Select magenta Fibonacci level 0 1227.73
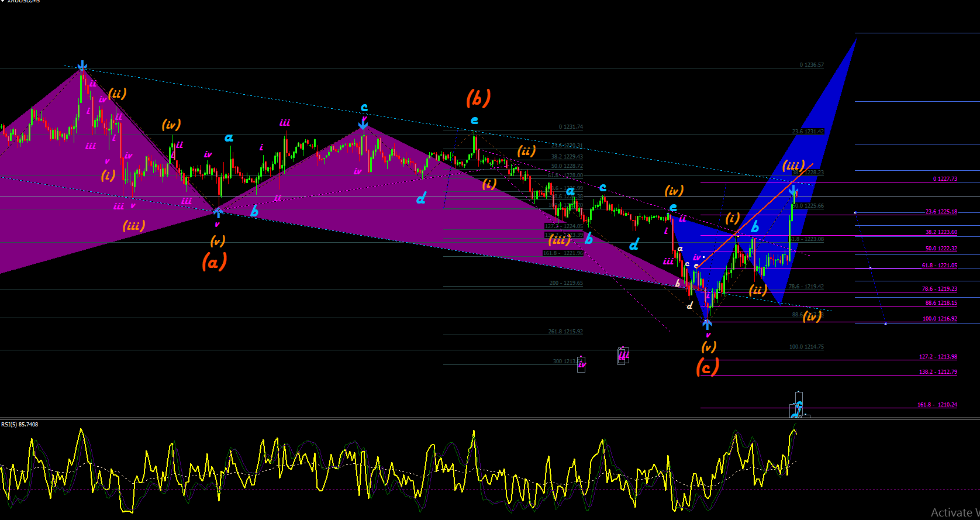This screenshot has width=980, height=520. coord(945,179)
